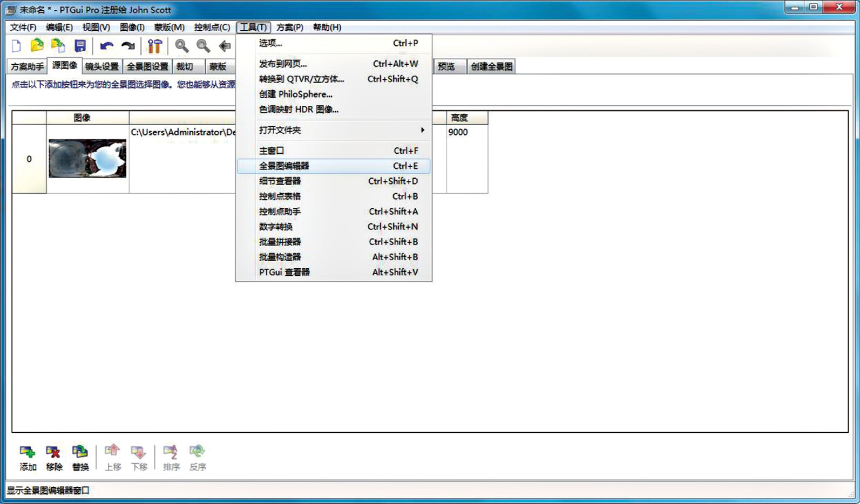860x504 pixels.
Task: Choose 数字转换 from the Tools menu
Action: point(334,227)
